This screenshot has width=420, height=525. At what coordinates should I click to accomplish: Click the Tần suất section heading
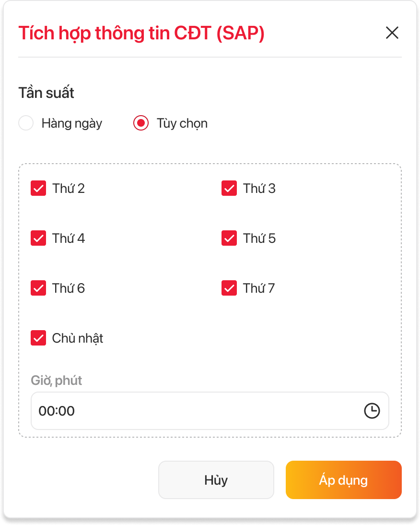pos(47,93)
